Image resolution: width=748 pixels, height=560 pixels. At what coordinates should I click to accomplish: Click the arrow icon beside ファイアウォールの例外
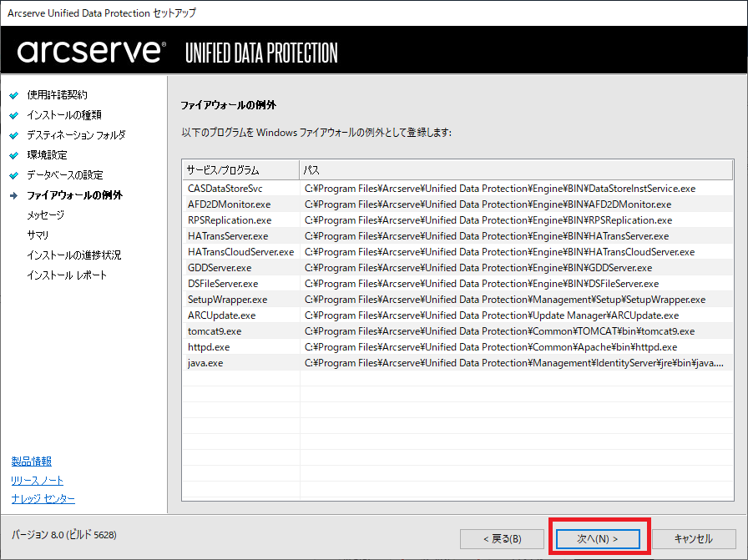[14, 195]
